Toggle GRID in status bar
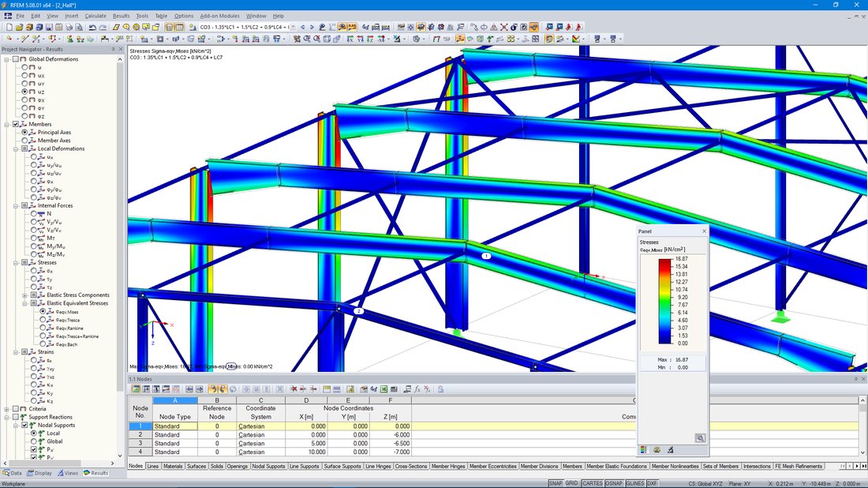This screenshot has height=488, width=868. [x=571, y=483]
